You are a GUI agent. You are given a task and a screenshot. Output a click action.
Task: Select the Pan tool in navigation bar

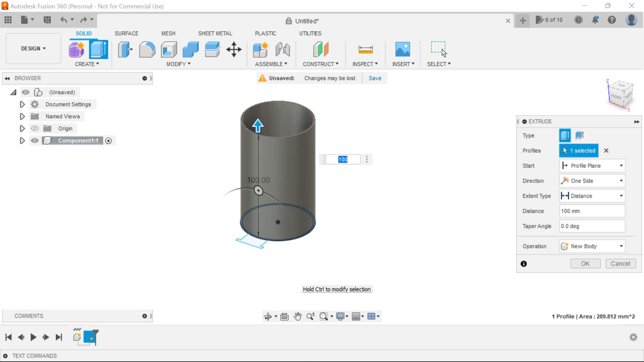[x=298, y=316]
